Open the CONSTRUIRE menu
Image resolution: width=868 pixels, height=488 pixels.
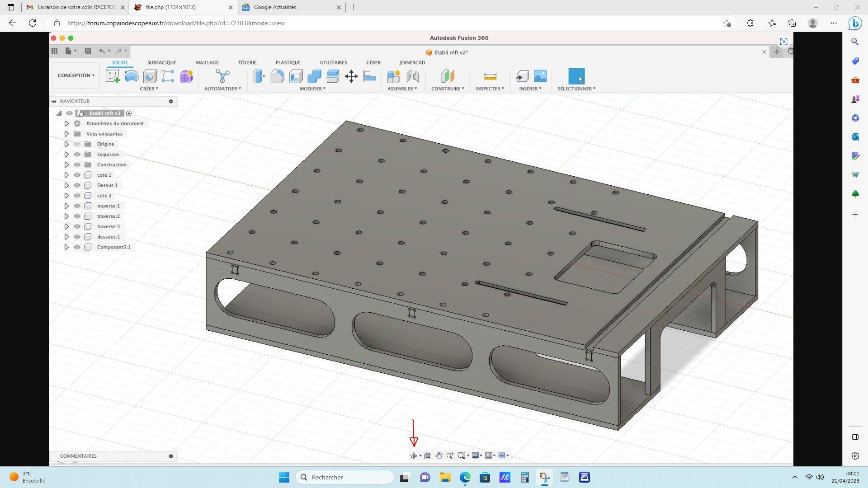[447, 89]
